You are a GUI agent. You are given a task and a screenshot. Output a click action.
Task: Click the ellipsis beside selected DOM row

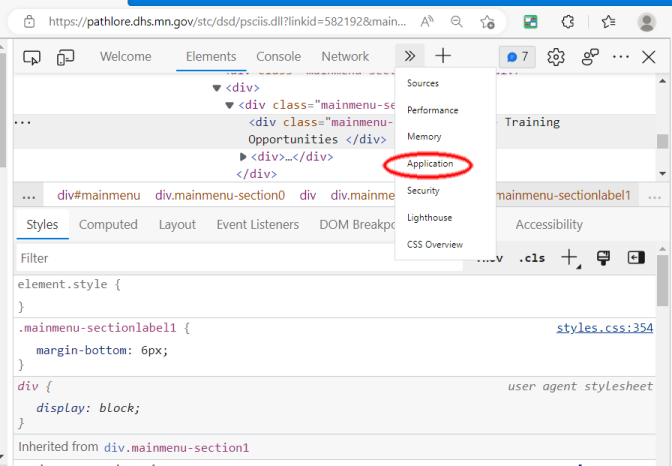click(x=23, y=123)
